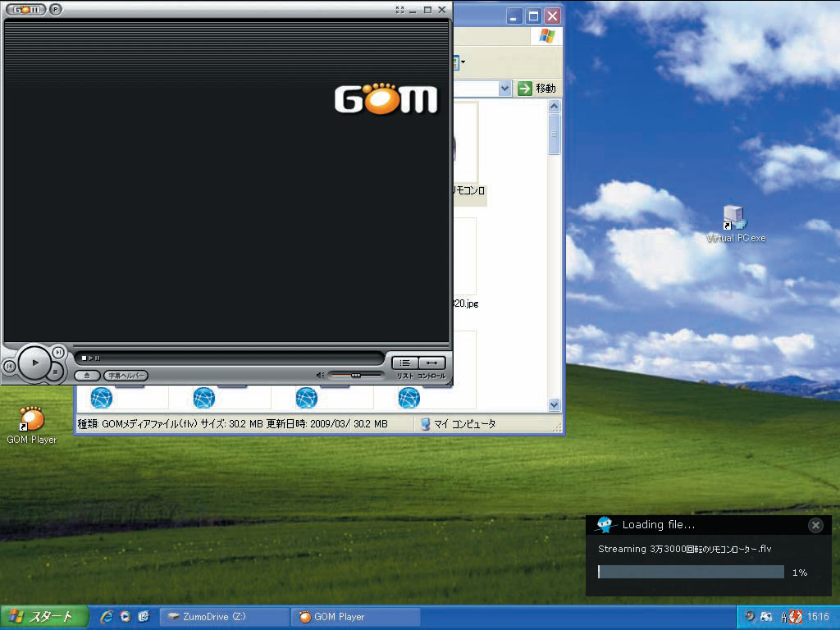Screen dimensions: 840x630
Task: Select the file ending in 20.jpg
Action: click(466, 304)
